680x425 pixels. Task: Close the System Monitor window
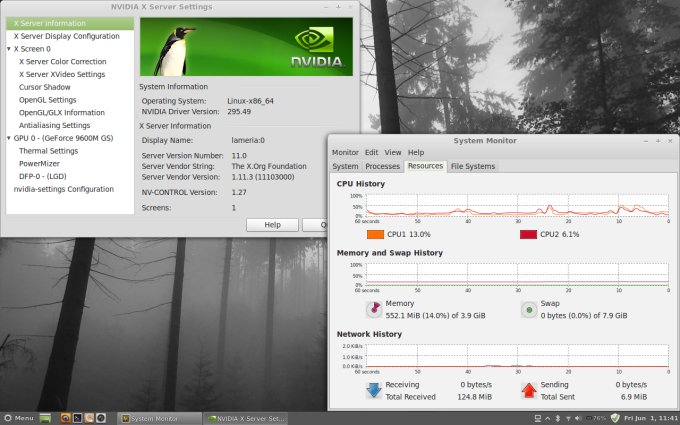(x=670, y=141)
